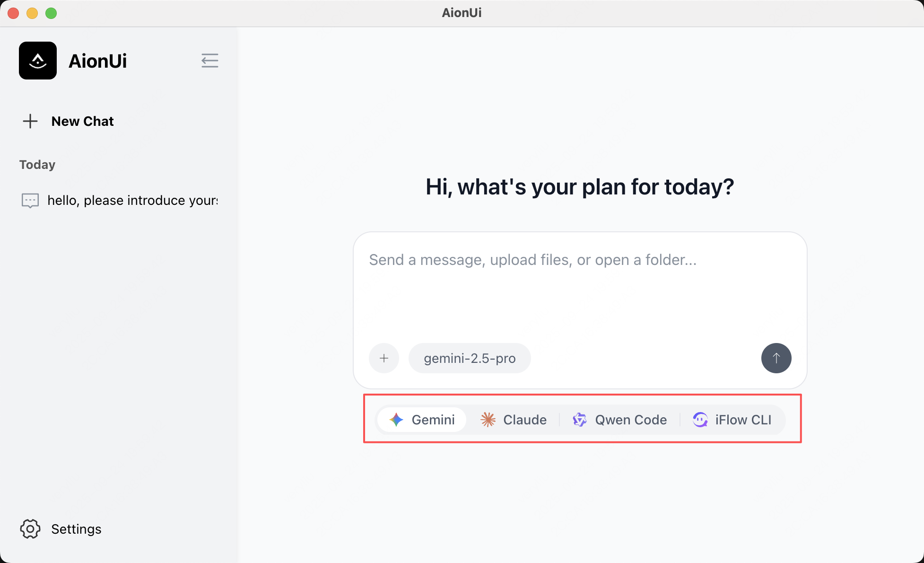This screenshot has width=924, height=563.
Task: Switch to the iFlow CLI agent
Action: tap(732, 420)
